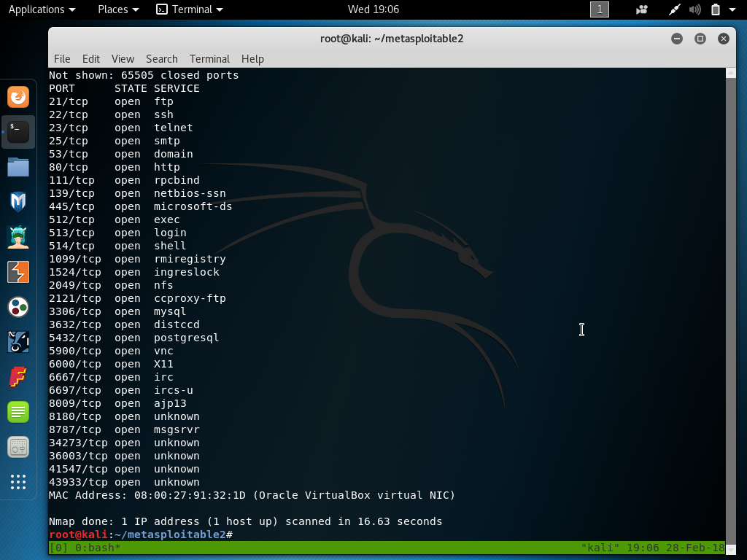Click the 3632/tcp distccd line
The image size is (747, 560).
(124, 324)
